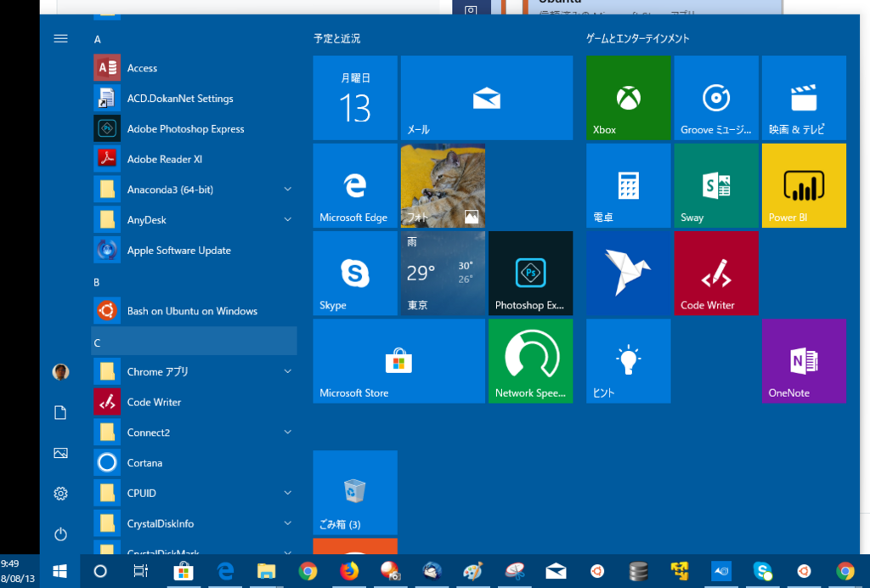Viewport: 870px width, 588px height.
Task: Expand the AnyDesk folder
Action: click(195, 220)
